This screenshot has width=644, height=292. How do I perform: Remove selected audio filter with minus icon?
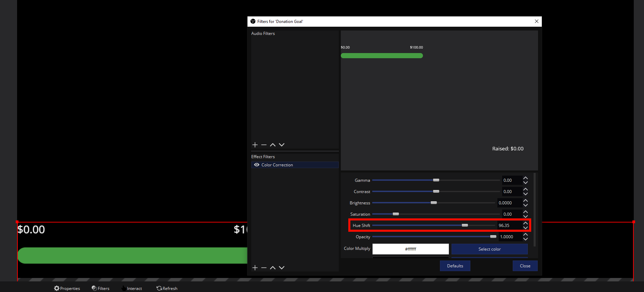pos(264,145)
